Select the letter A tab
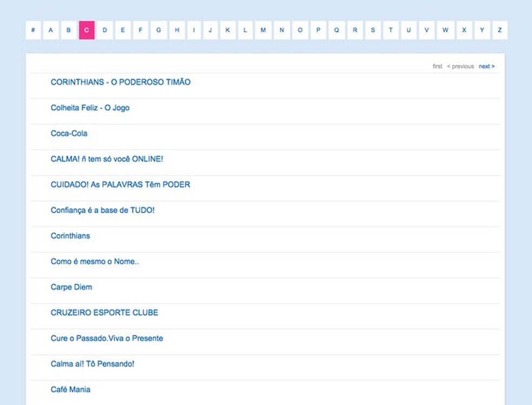The height and width of the screenshot is (405, 532). (51, 30)
